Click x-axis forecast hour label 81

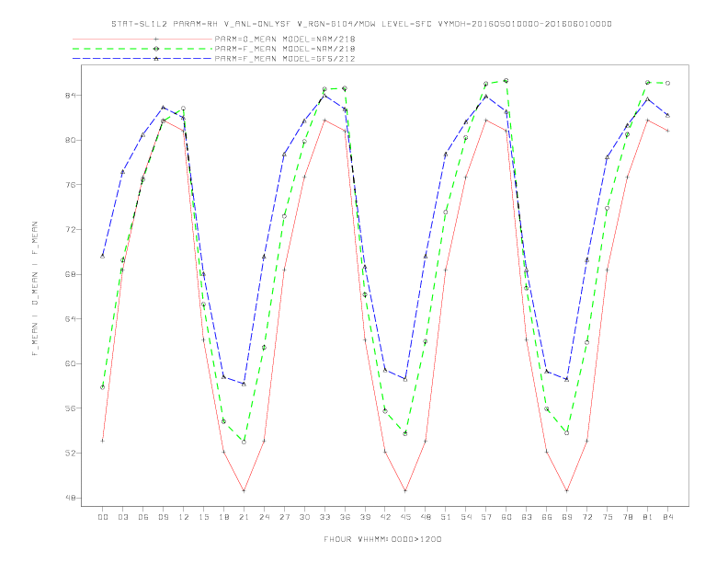[x=648, y=517]
